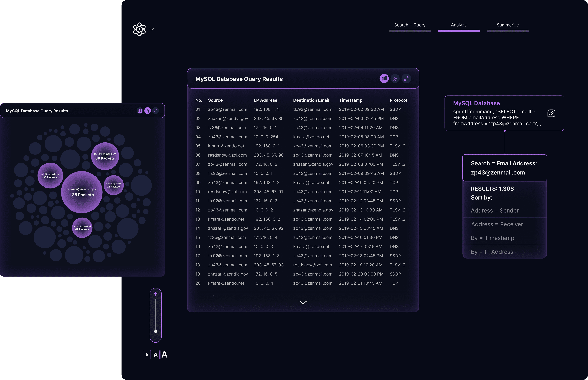The height and width of the screenshot is (380, 588).
Task: Click IP cell 10. 0. 0. 1
Action: tap(263, 173)
